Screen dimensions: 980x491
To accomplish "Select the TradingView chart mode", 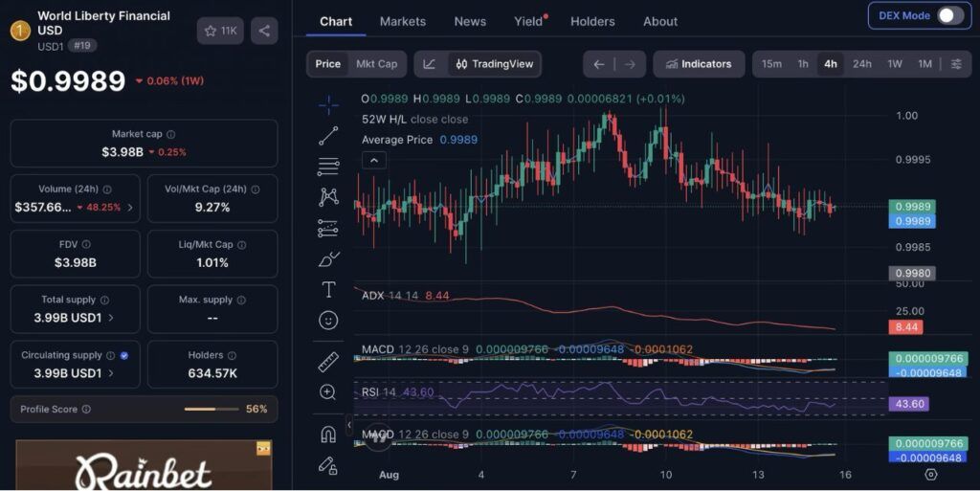I will (495, 64).
